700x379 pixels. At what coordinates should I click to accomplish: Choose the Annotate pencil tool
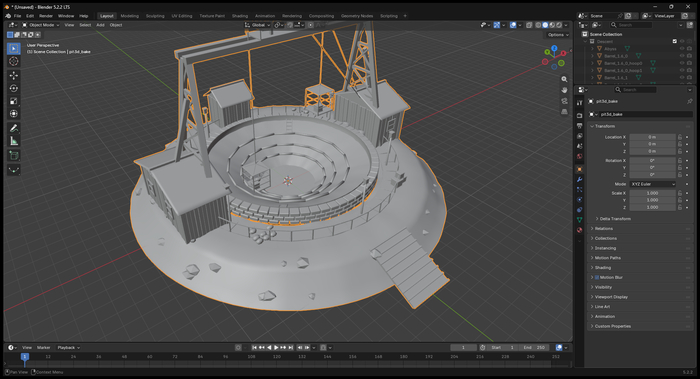(x=14, y=129)
